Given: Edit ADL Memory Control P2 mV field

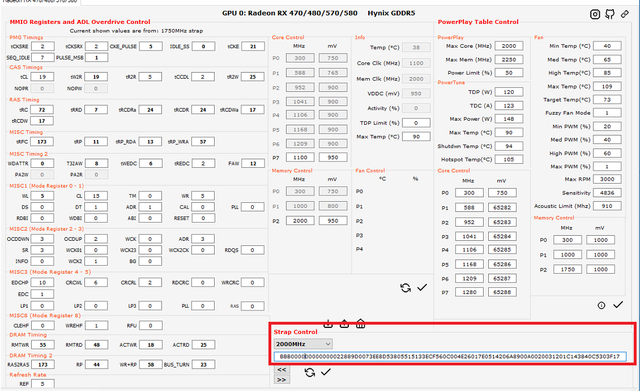Looking at the screenshot, I should [x=333, y=221].
